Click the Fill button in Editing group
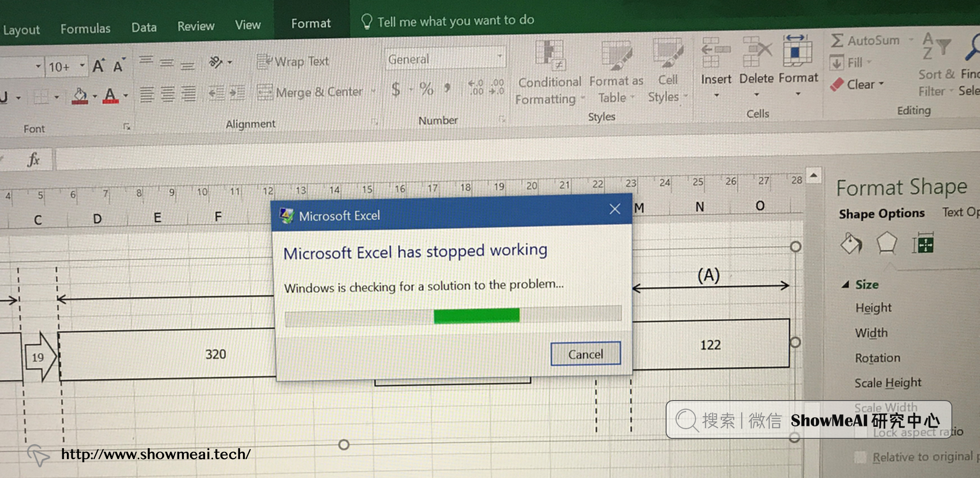 (846, 62)
